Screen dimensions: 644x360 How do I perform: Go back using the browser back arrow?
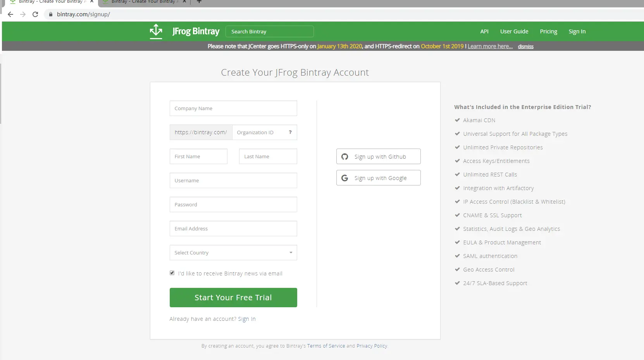pos(10,14)
